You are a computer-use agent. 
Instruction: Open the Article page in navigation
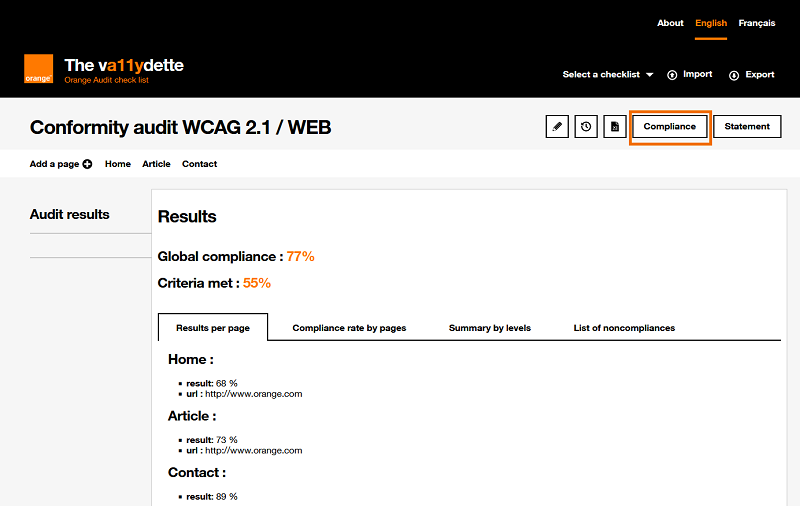pyautogui.click(x=156, y=164)
